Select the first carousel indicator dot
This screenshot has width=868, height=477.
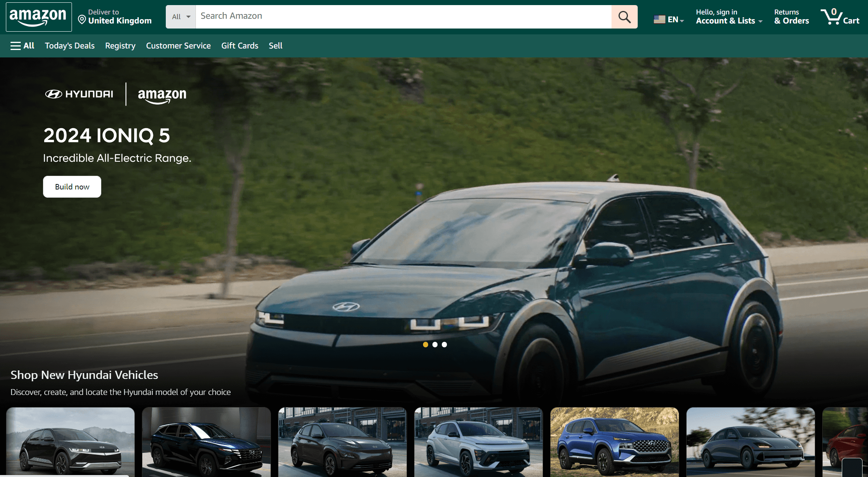[x=425, y=345]
